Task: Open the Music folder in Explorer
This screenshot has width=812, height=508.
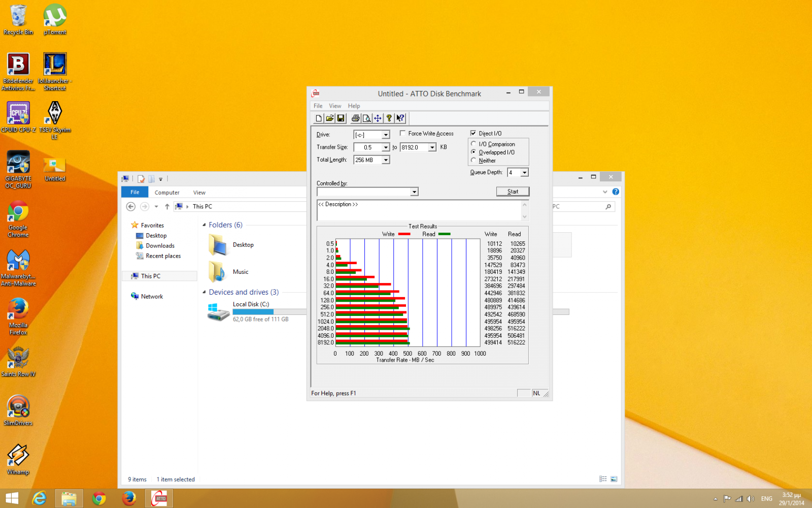Action: click(228, 272)
